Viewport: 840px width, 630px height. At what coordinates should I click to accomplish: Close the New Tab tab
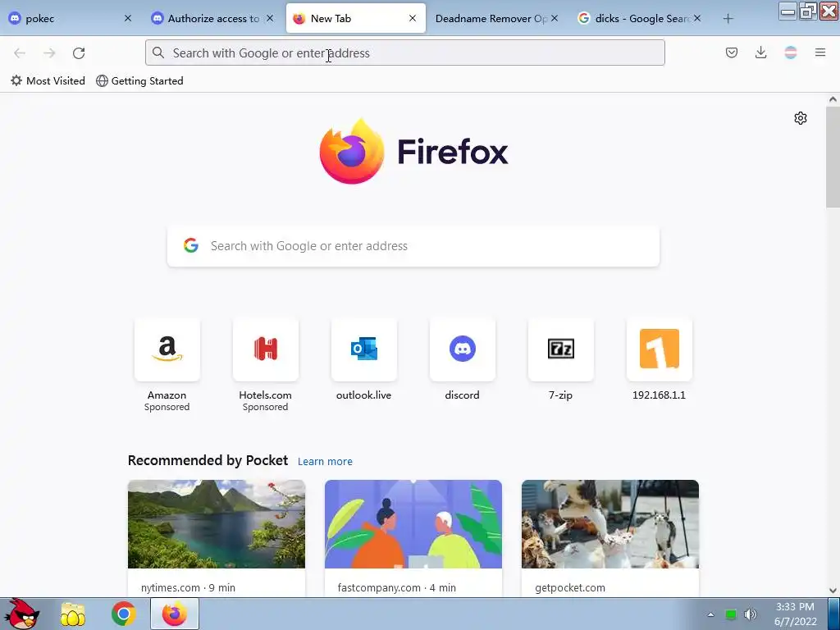click(413, 18)
